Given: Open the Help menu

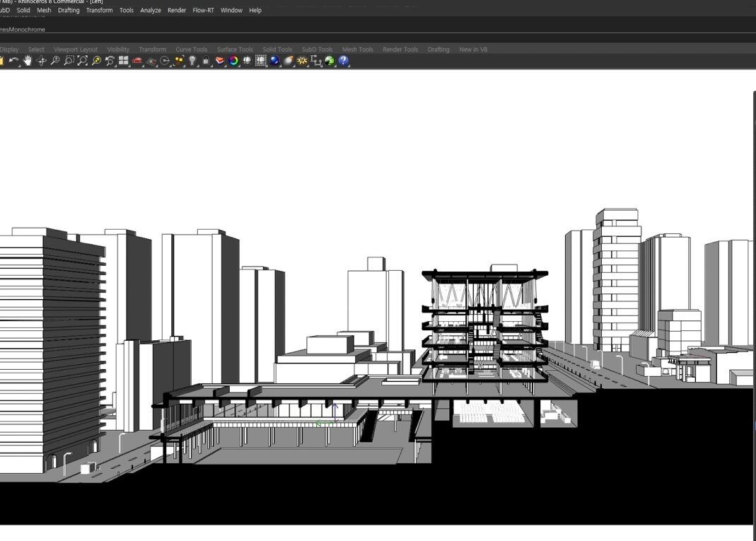Looking at the screenshot, I should 255,10.
